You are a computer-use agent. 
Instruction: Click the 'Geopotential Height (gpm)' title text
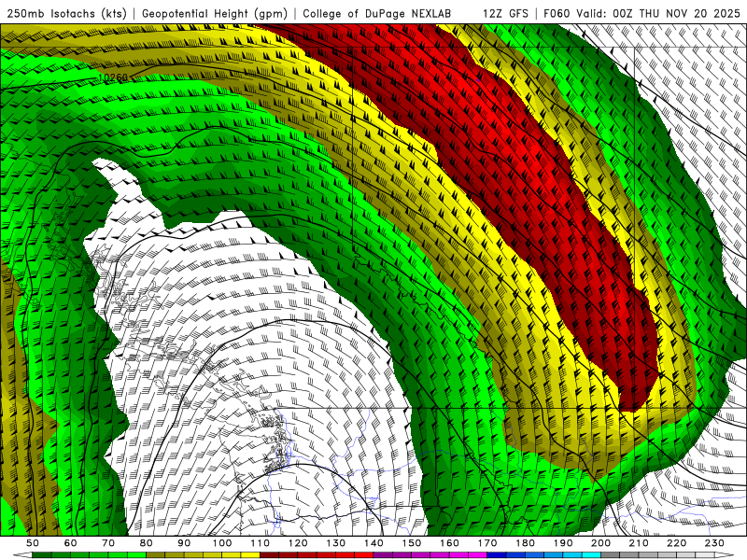[215, 13]
